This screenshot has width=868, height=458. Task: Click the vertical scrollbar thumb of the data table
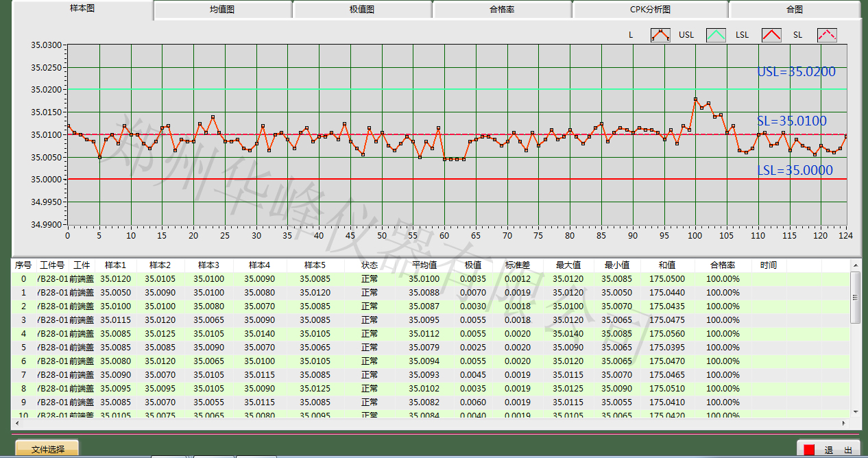click(855, 298)
